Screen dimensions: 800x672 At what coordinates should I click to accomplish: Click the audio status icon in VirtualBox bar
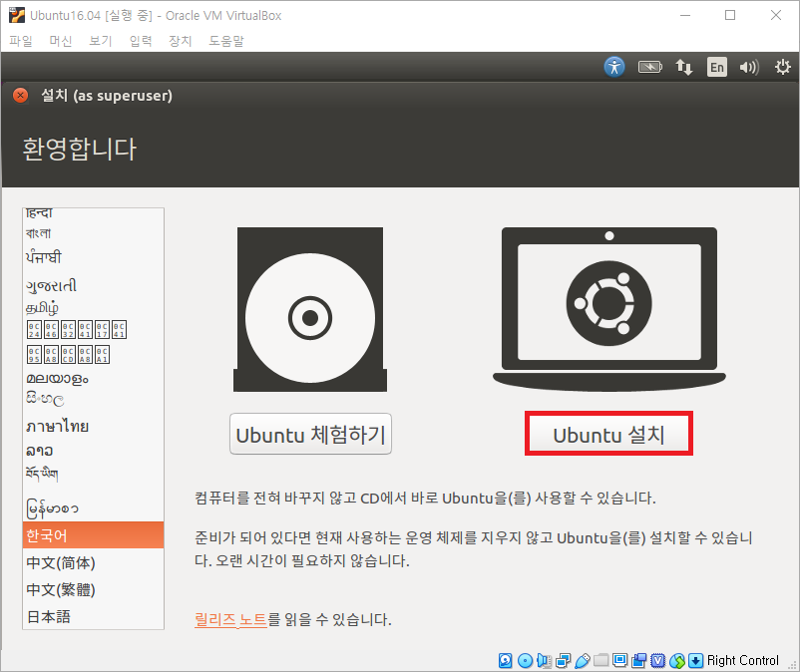pos(544,660)
